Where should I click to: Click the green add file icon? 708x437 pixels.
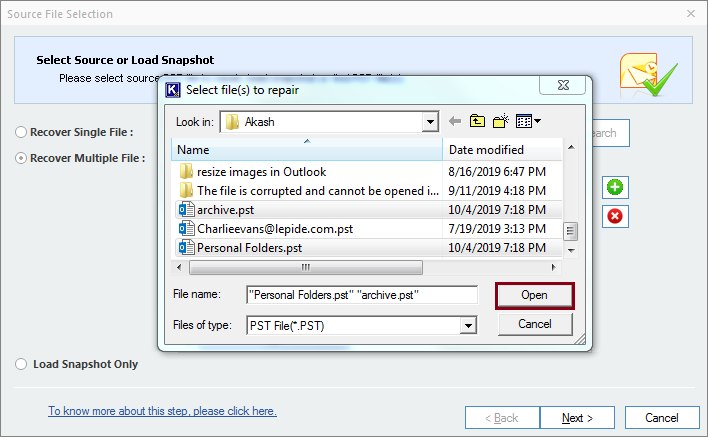pos(616,187)
